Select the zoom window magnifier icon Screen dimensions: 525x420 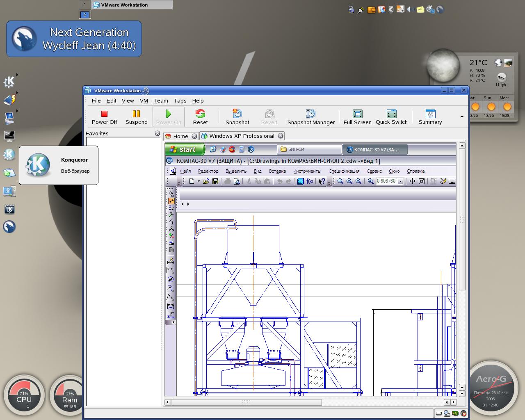[340, 181]
